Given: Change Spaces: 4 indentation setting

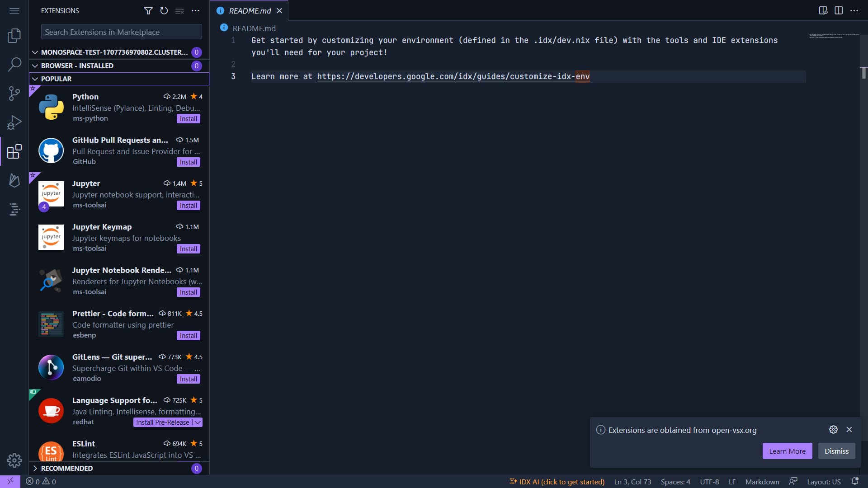Looking at the screenshot, I should coord(675,482).
